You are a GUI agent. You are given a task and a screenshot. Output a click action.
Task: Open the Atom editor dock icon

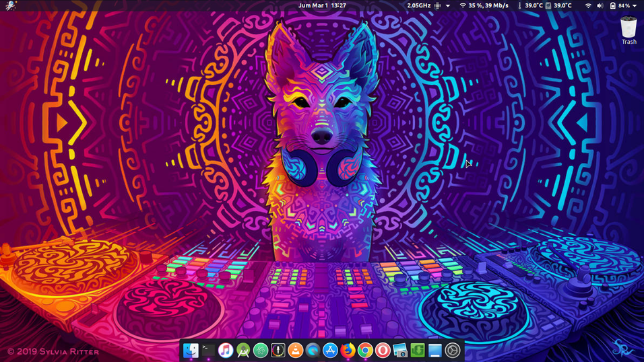point(261,351)
